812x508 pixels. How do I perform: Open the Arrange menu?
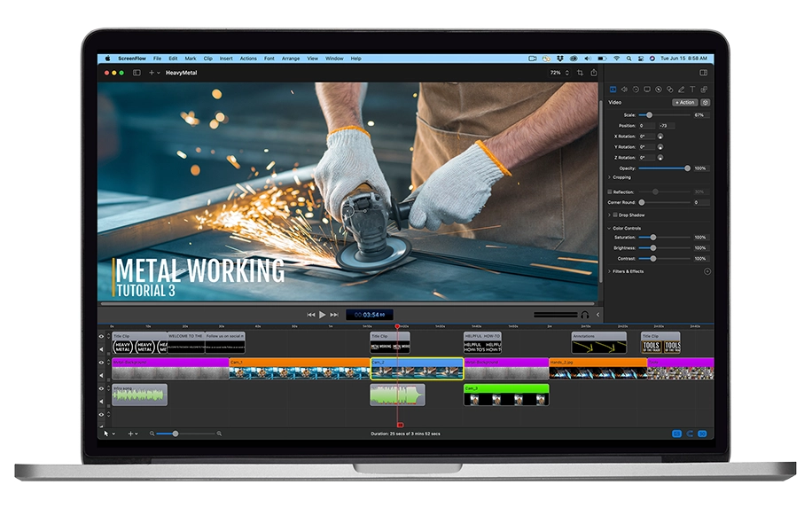click(x=291, y=59)
